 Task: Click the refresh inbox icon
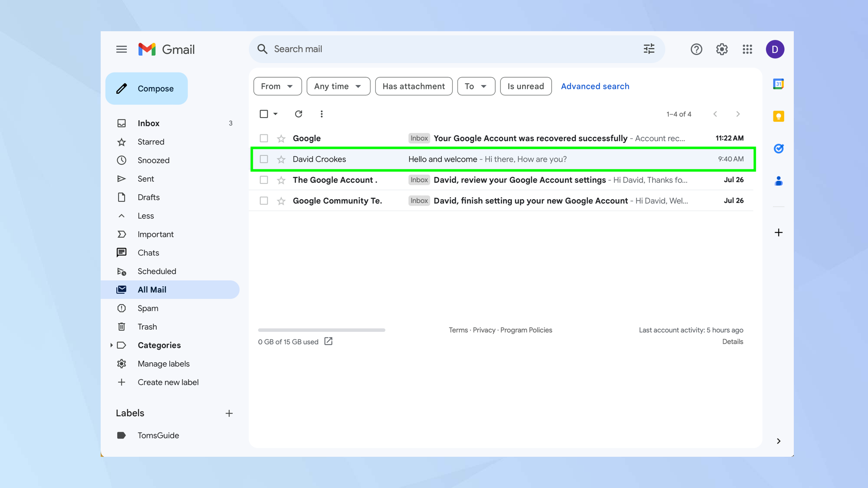click(x=299, y=113)
